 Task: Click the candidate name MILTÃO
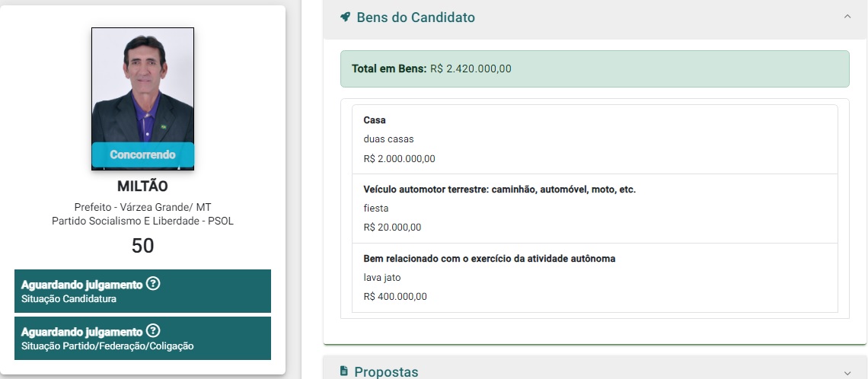click(142, 186)
